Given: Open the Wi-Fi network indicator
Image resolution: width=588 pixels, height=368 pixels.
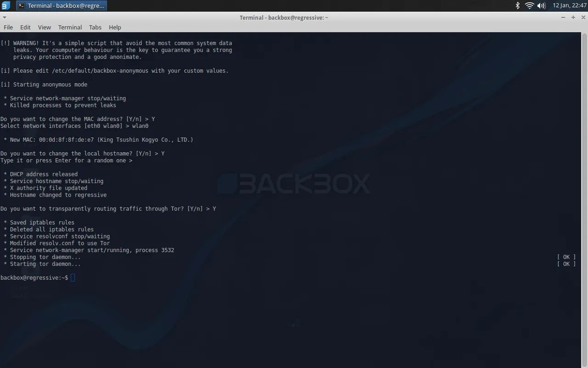Looking at the screenshot, I should [x=529, y=6].
